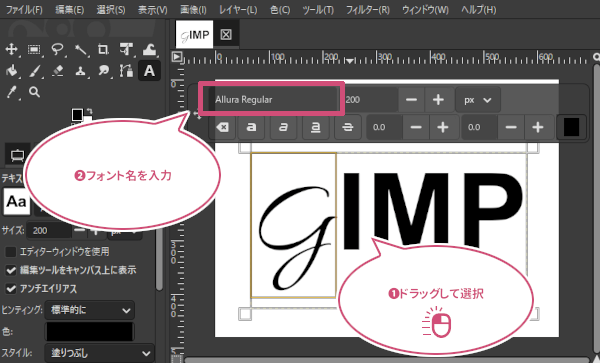Swap foreground and background colors
This screenshot has width=600, height=363.
pyautogui.click(x=89, y=111)
